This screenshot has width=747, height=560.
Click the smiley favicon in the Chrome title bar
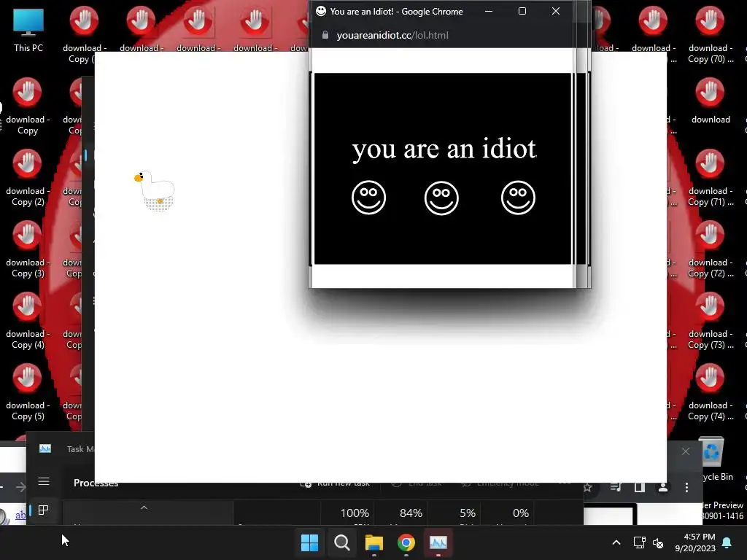pyautogui.click(x=321, y=11)
